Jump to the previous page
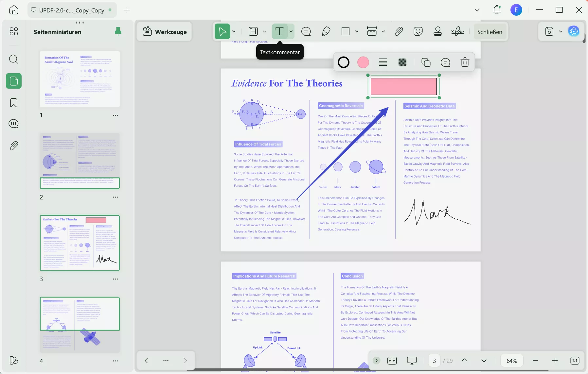 [x=464, y=360]
